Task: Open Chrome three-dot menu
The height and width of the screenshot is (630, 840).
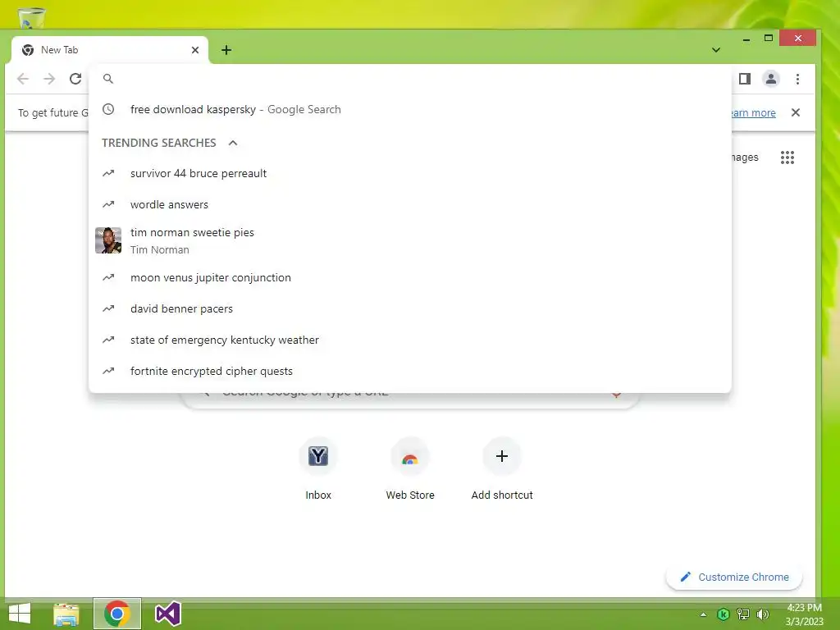Action: 797,79
